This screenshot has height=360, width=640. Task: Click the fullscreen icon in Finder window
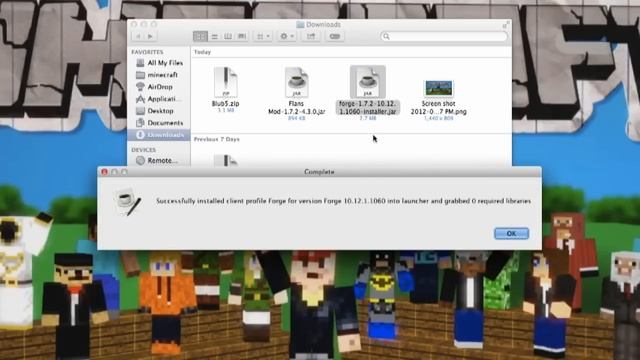point(505,24)
